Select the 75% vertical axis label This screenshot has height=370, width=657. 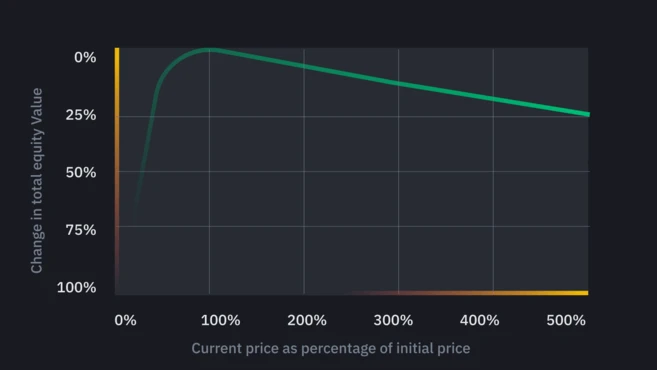80,230
